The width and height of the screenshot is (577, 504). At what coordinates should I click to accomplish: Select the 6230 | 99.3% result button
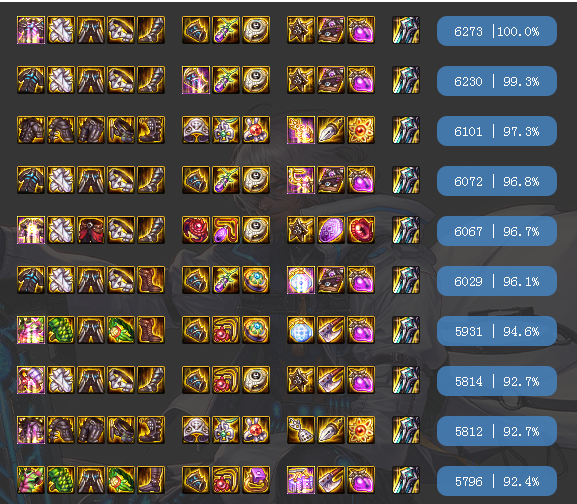point(496,81)
